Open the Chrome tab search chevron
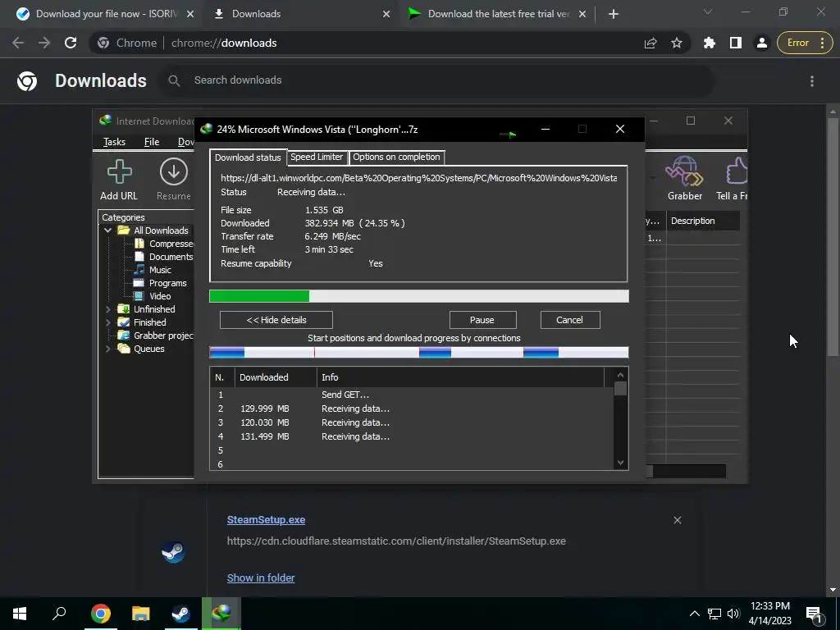840x630 pixels. (708, 11)
